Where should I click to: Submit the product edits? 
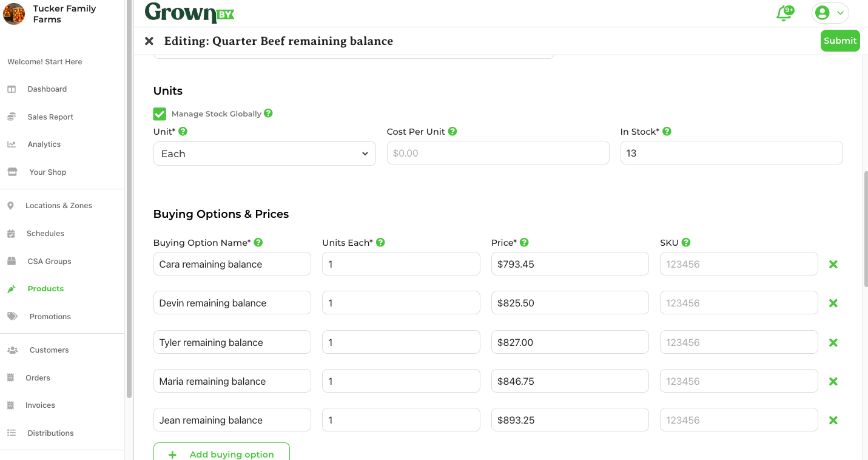click(840, 41)
